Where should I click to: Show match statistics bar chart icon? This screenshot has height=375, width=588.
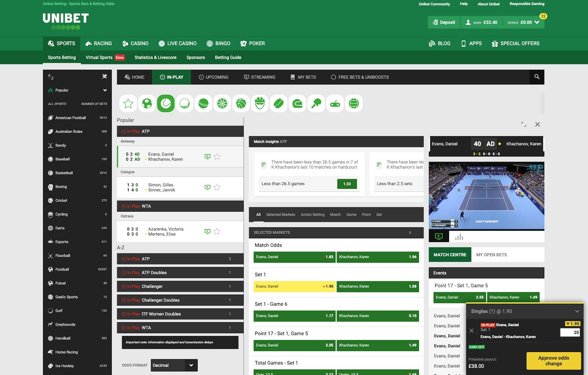pyautogui.click(x=459, y=237)
